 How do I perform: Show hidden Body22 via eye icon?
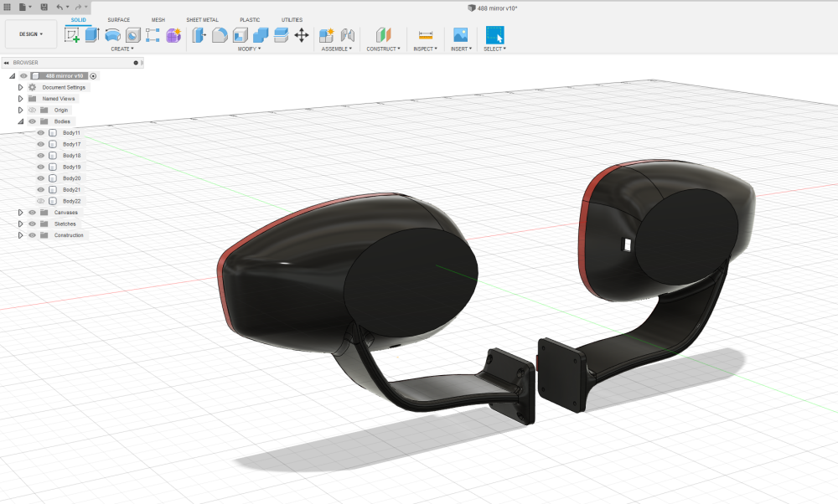click(x=40, y=201)
